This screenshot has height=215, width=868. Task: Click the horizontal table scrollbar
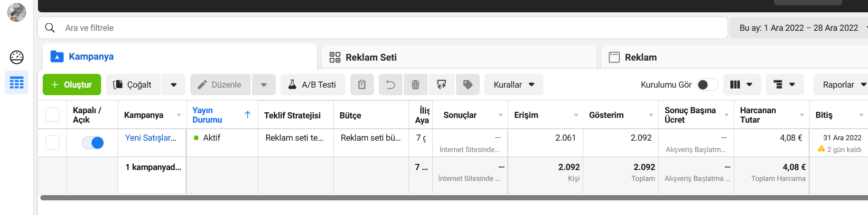pos(454,198)
